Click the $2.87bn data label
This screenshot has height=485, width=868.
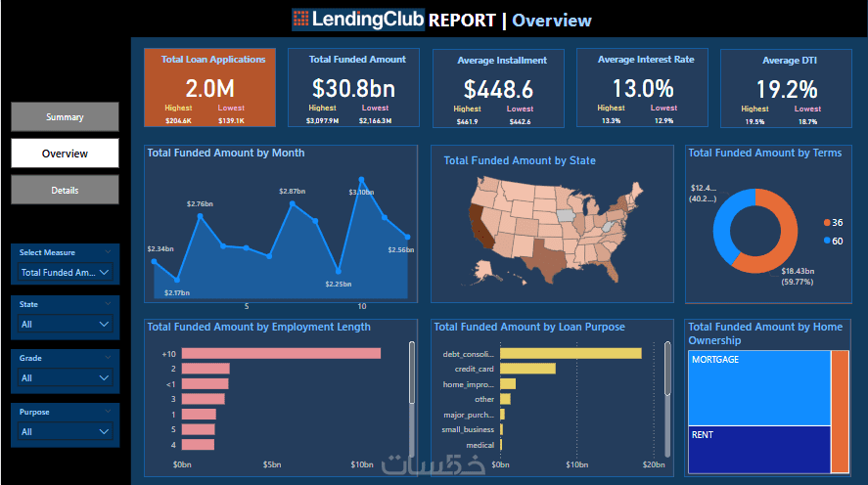[x=293, y=192]
